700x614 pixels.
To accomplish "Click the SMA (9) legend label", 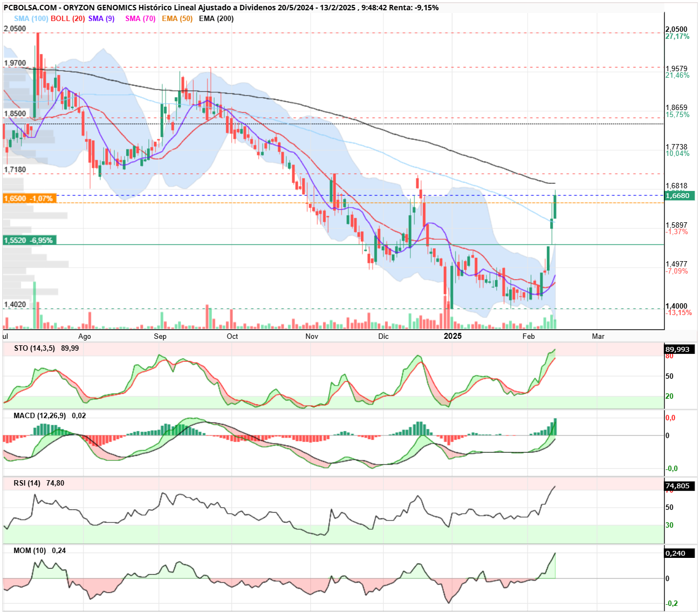I will pyautogui.click(x=101, y=18).
